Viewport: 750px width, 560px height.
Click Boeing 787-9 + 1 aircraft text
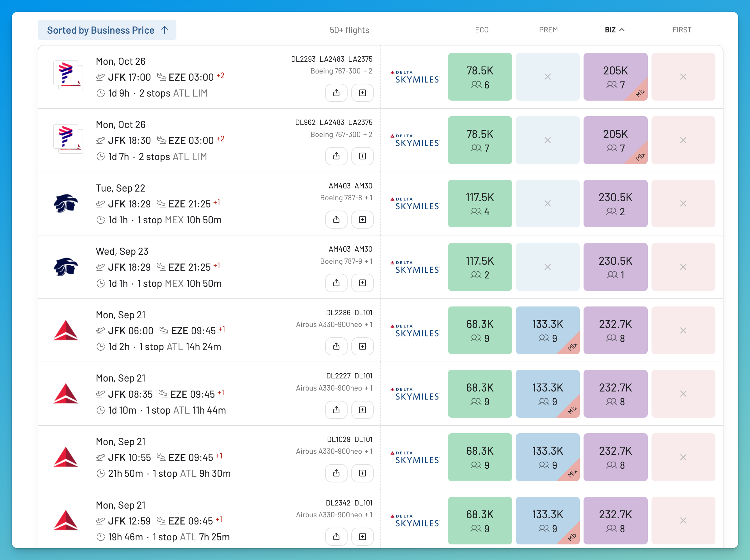[346, 261]
